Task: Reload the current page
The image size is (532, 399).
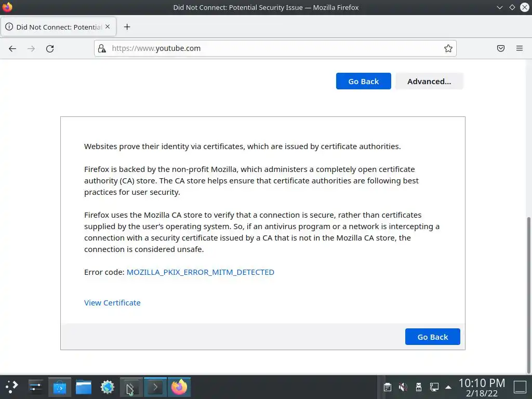Action: [x=50, y=48]
